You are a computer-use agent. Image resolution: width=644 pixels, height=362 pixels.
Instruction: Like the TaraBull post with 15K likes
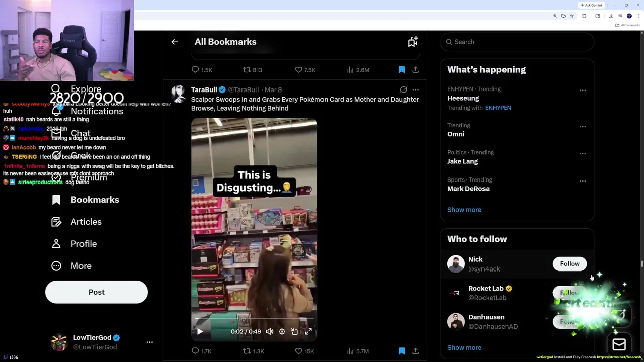click(x=304, y=351)
